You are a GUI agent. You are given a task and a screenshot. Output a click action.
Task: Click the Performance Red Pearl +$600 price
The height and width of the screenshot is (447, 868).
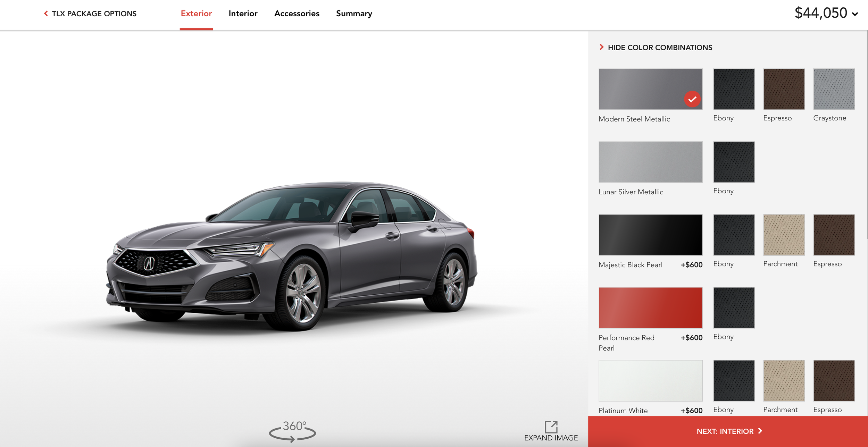click(x=692, y=338)
